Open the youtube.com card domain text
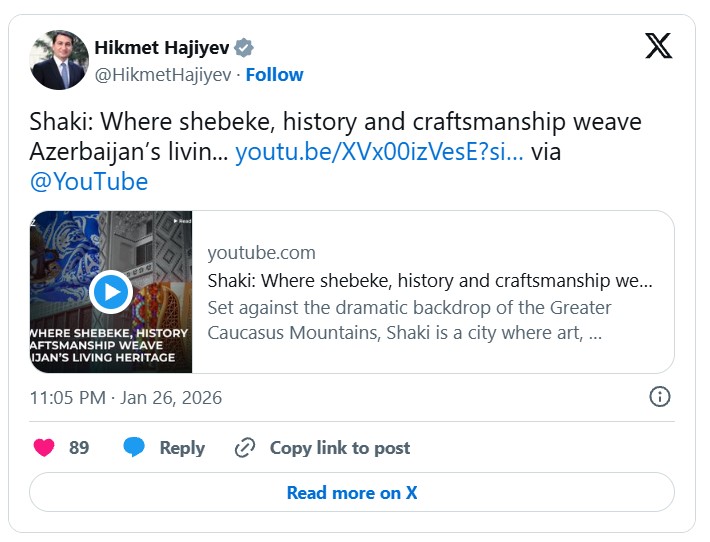The width and height of the screenshot is (710, 542). tap(261, 253)
